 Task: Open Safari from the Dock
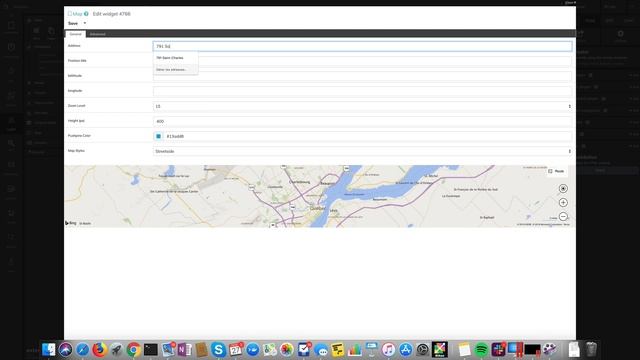(x=82, y=349)
